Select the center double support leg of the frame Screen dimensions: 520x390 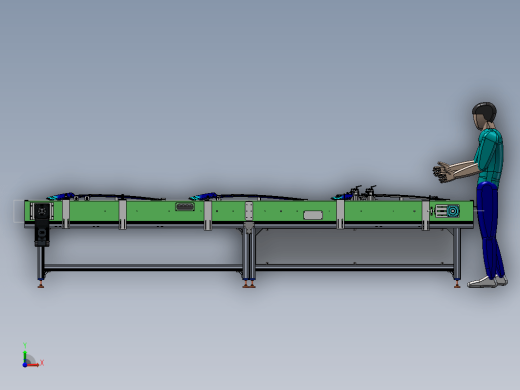pos(249,255)
